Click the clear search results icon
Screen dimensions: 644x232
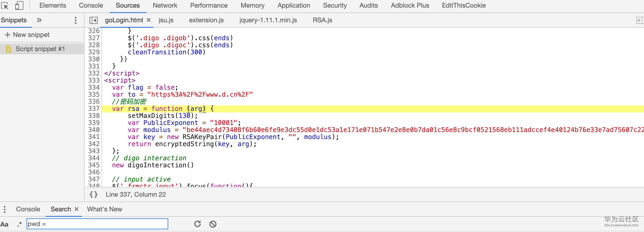213,224
